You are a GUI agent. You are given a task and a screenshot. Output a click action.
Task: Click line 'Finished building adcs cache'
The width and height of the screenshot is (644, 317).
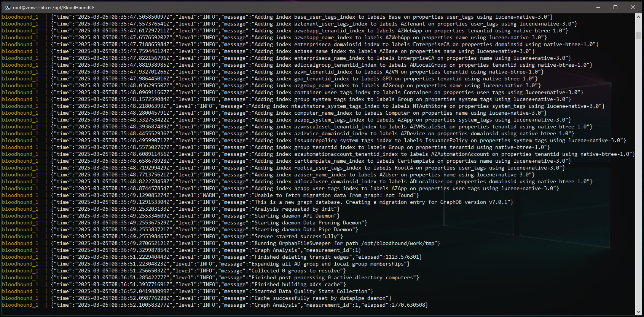(174, 285)
